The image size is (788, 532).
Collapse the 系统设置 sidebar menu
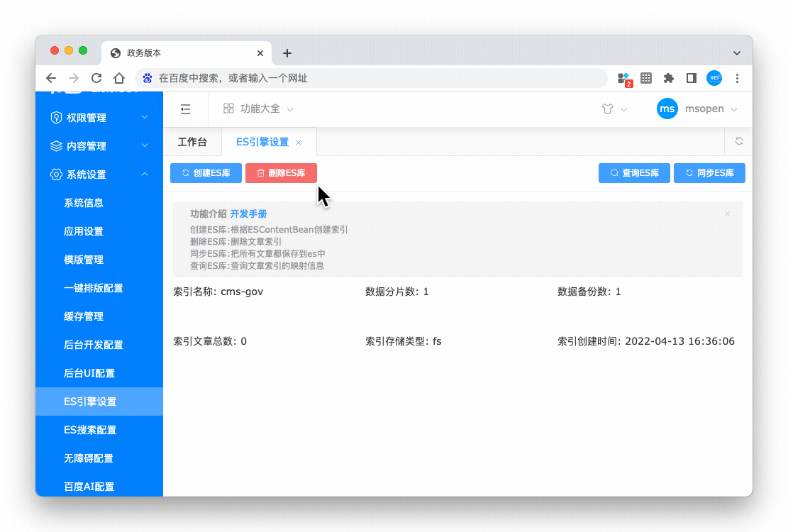(x=99, y=174)
